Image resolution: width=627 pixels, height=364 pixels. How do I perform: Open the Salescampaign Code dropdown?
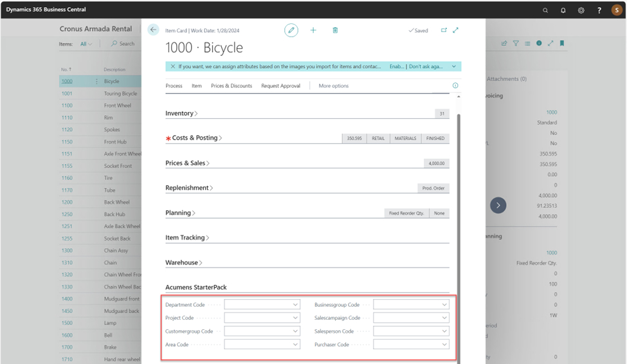point(444,318)
